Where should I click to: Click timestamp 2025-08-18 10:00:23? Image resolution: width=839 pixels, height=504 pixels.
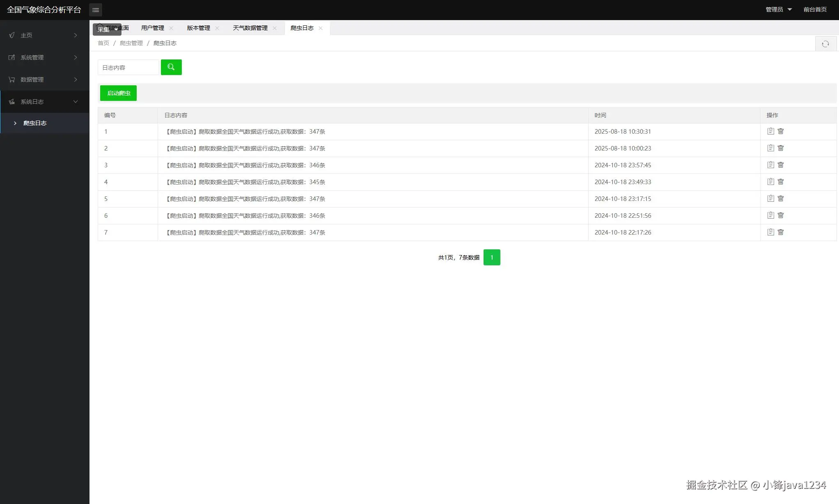pos(623,148)
